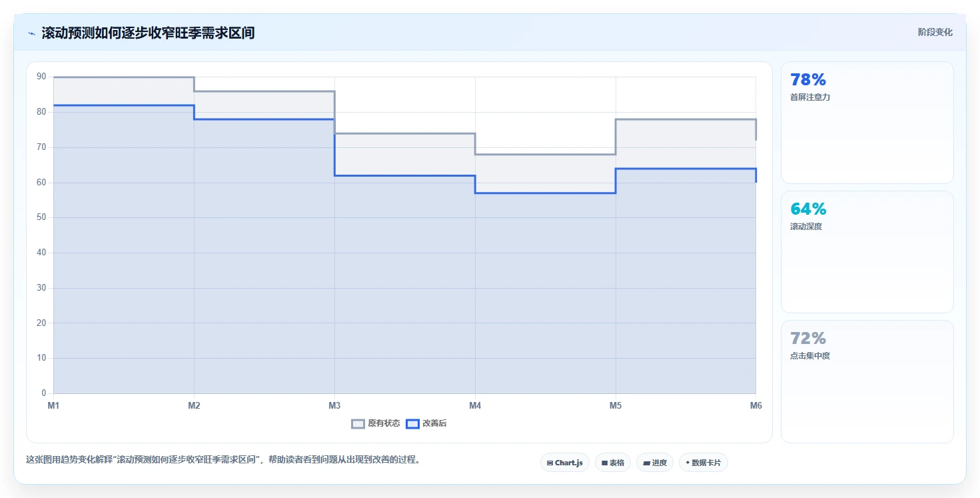Click the 50 y-axis value

[x=41, y=217]
